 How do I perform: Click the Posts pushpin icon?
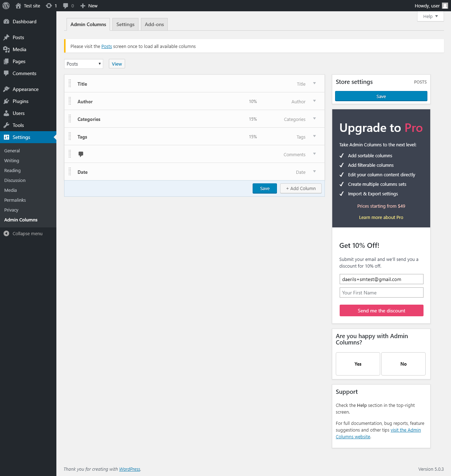click(x=6, y=37)
